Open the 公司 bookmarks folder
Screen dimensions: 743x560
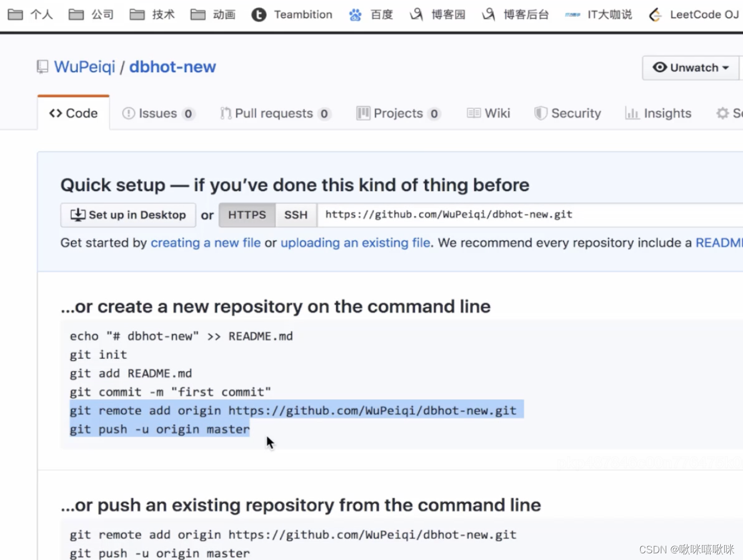[92, 14]
